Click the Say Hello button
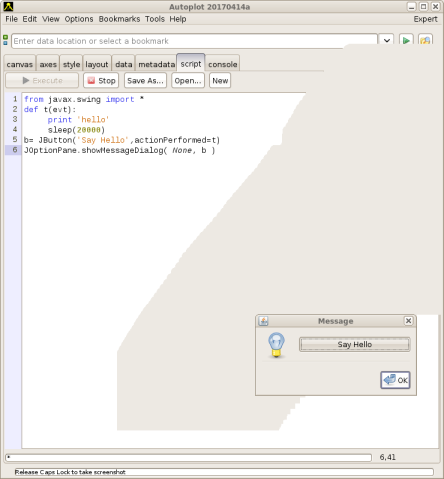Image resolution: width=444 pixels, height=479 pixels. 355,344
